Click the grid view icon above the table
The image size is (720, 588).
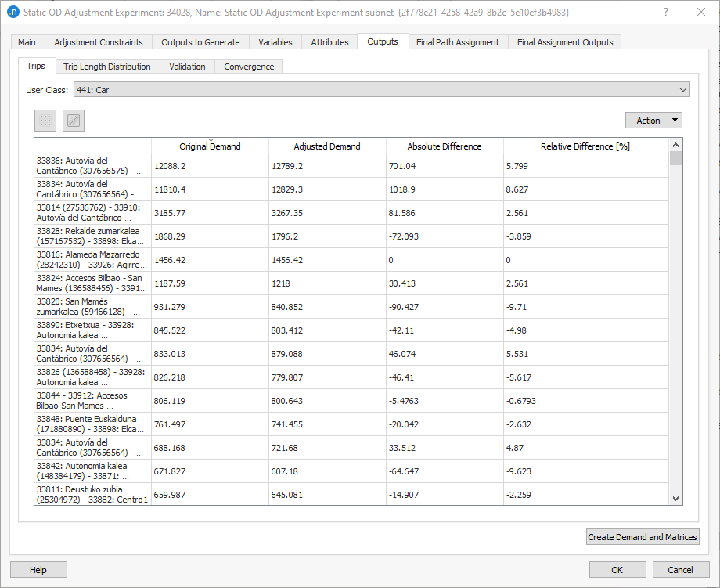coord(45,121)
